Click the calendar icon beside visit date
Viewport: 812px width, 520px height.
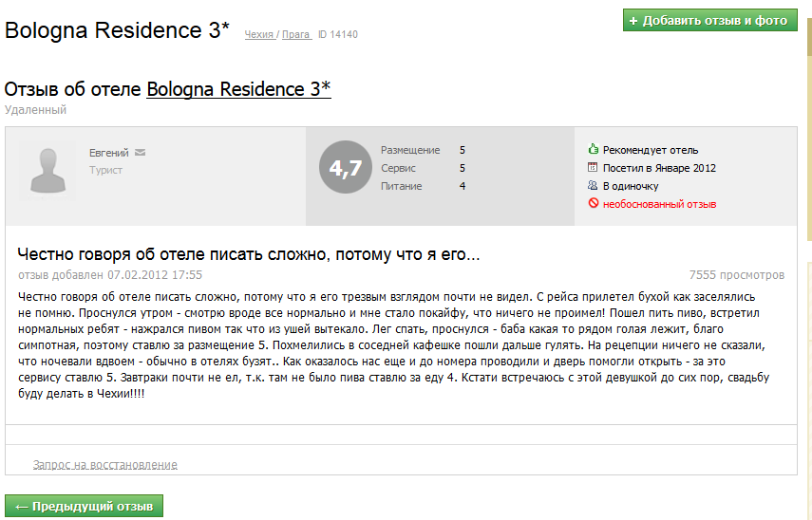pos(593,167)
